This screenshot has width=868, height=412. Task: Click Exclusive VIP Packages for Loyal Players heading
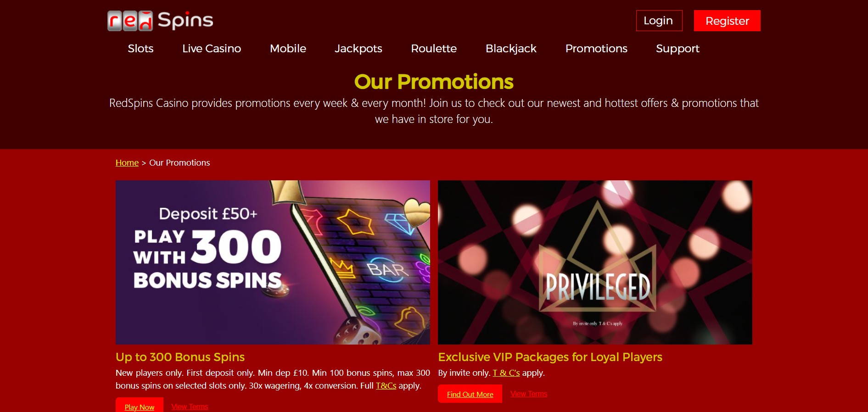pyautogui.click(x=550, y=357)
